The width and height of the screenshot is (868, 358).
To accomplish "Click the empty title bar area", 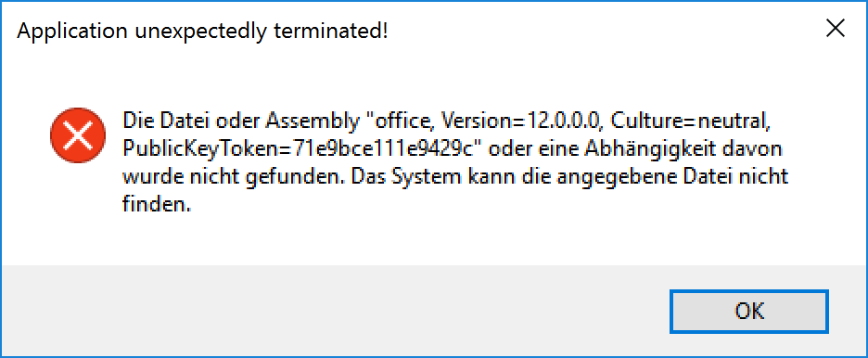I will (x=598, y=30).
